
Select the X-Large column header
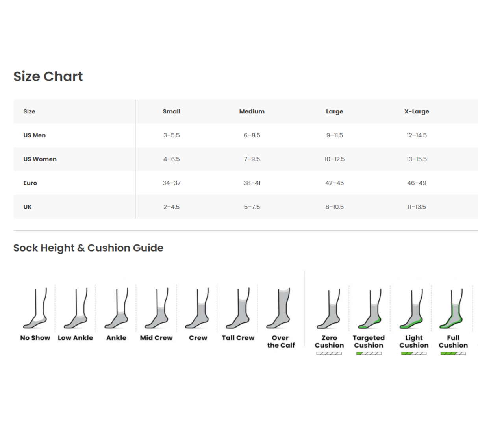click(417, 111)
